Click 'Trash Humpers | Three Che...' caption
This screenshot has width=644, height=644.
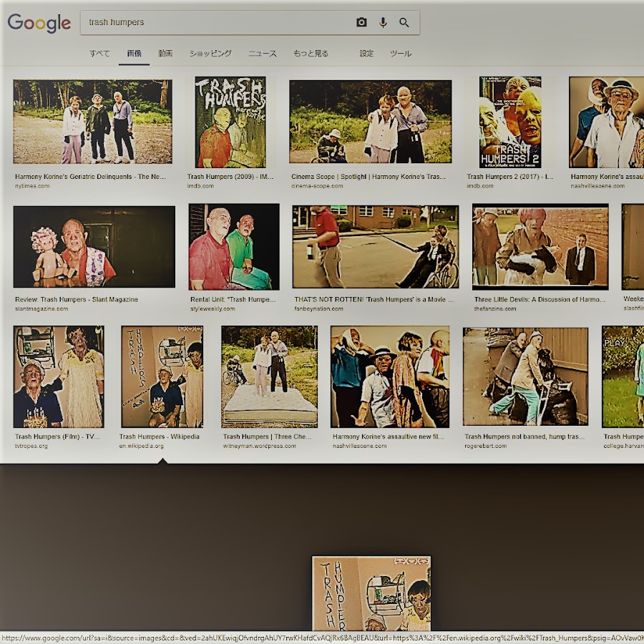click(x=268, y=436)
